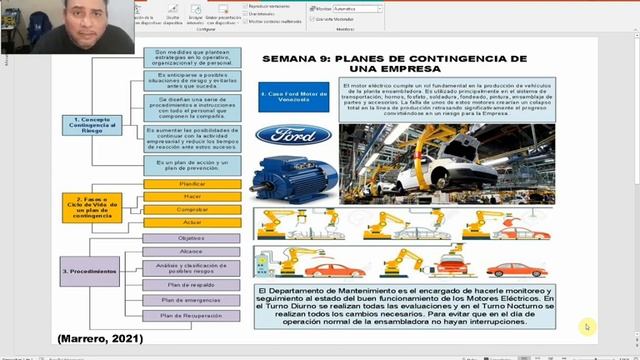Click the presenter webcam video overlay

coord(68,27)
